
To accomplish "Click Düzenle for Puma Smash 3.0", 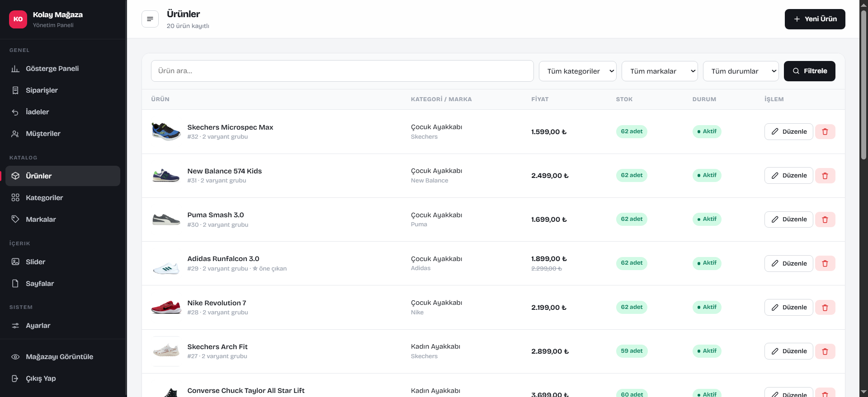I will pos(788,220).
